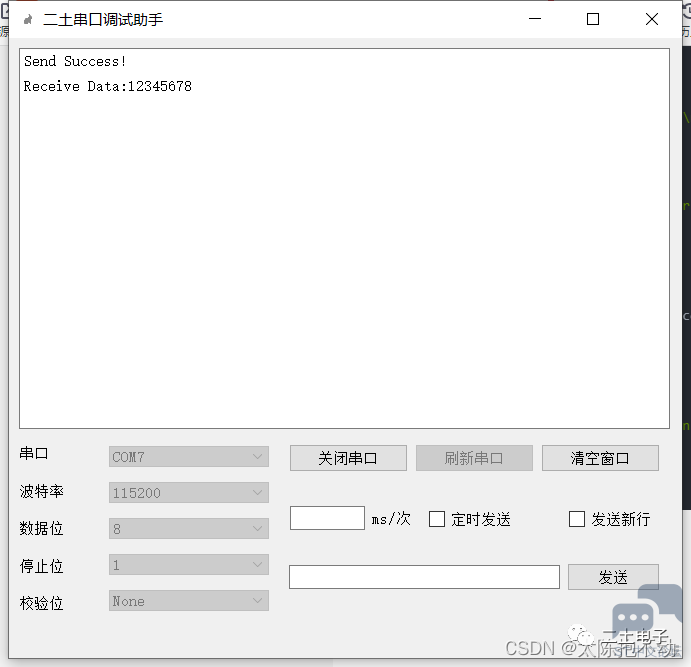Click the 'Receive Data:12345678' log line
The width and height of the screenshot is (691, 667).
pyautogui.click(x=108, y=86)
